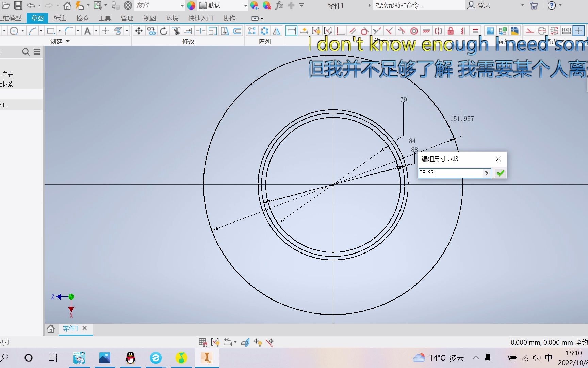Select the Stretch tool

click(x=225, y=31)
